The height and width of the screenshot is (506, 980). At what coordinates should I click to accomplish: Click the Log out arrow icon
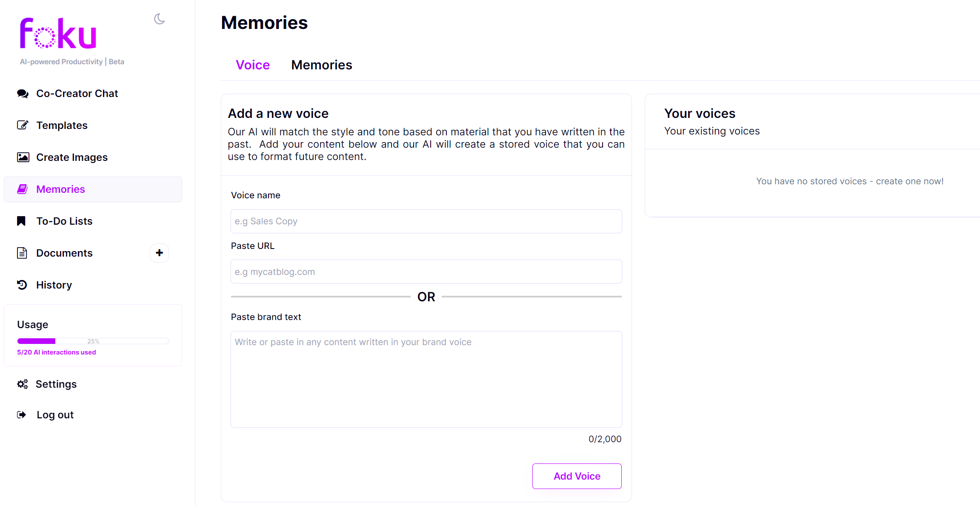[x=22, y=415]
